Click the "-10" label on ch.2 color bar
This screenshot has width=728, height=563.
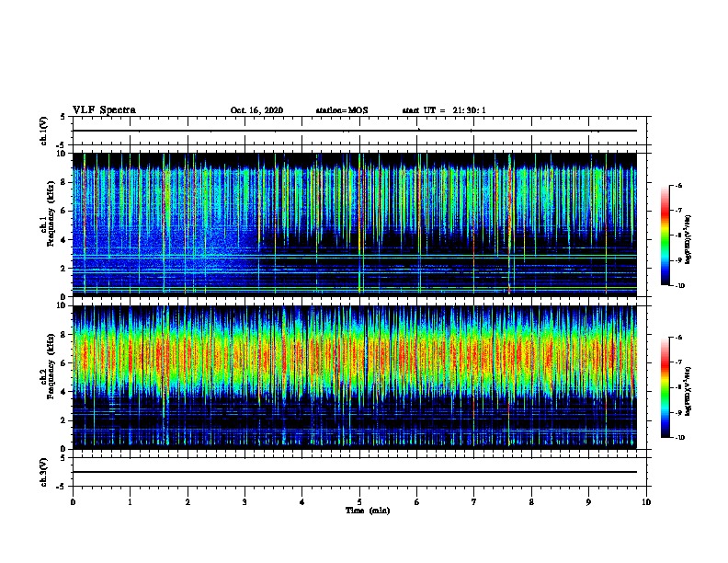679,438
